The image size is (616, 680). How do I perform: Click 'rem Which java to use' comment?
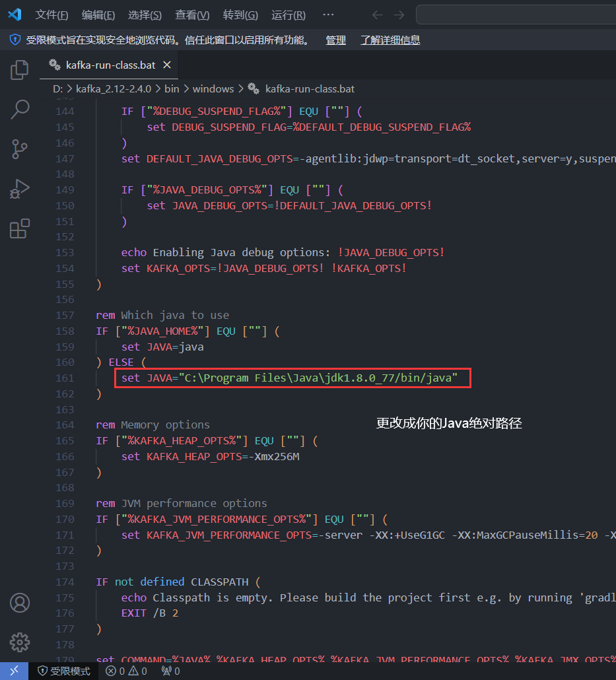coord(162,316)
